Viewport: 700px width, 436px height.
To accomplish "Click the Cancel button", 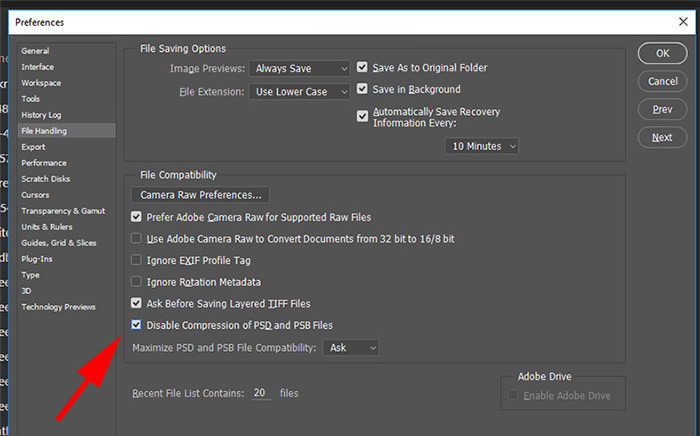I will (x=662, y=81).
